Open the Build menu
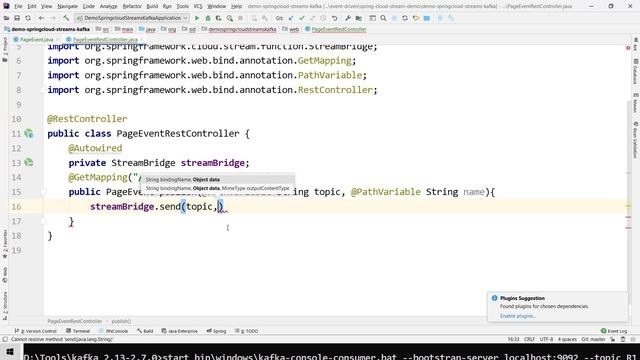 [x=152, y=7]
